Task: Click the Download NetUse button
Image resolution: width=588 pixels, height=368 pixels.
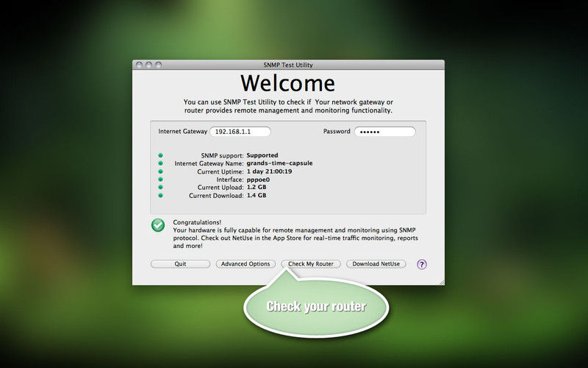Action: pyautogui.click(x=376, y=264)
